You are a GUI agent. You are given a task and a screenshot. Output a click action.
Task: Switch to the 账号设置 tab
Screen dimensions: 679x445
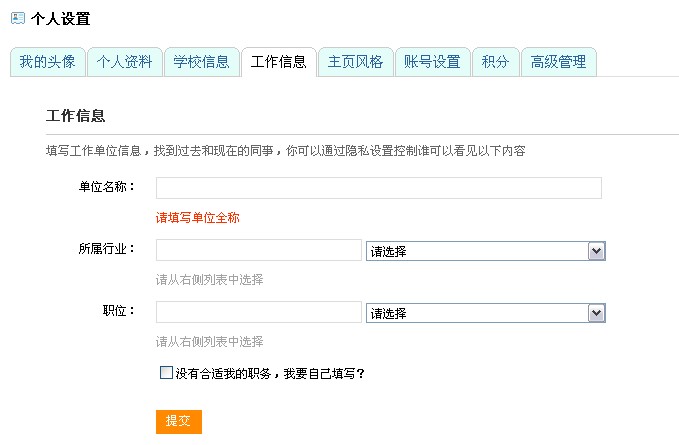[x=433, y=62]
